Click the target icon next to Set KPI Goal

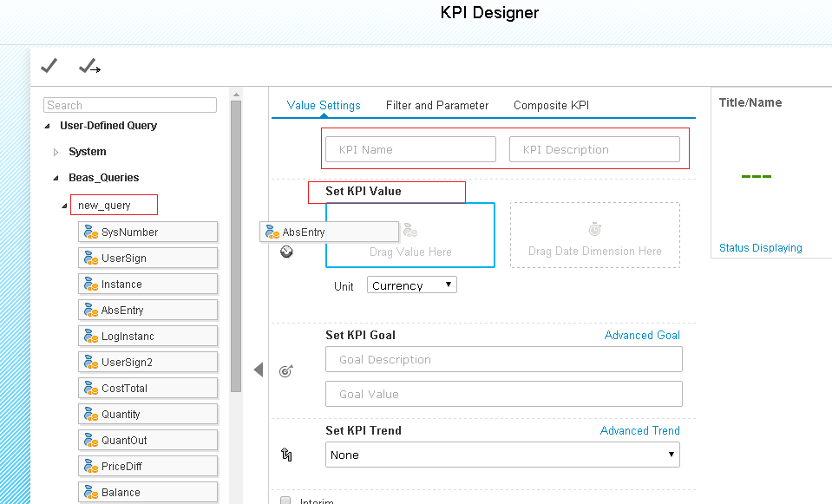(x=285, y=370)
